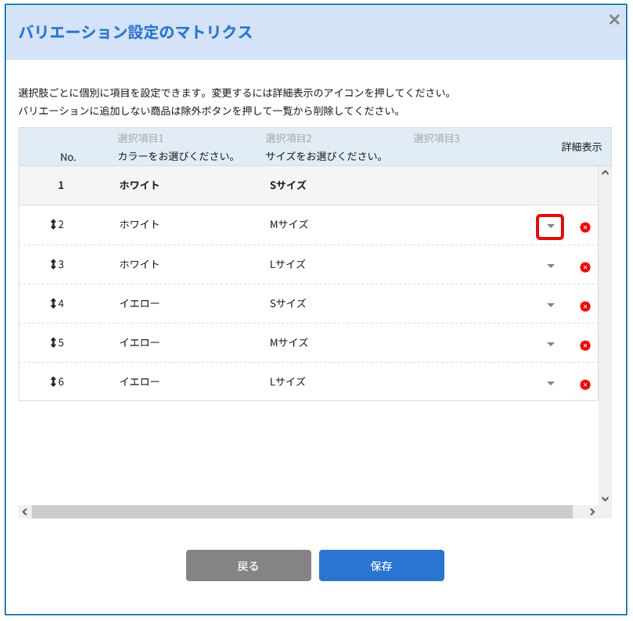
Task: Click reorder handle for row 3
Action: [x=53, y=264]
